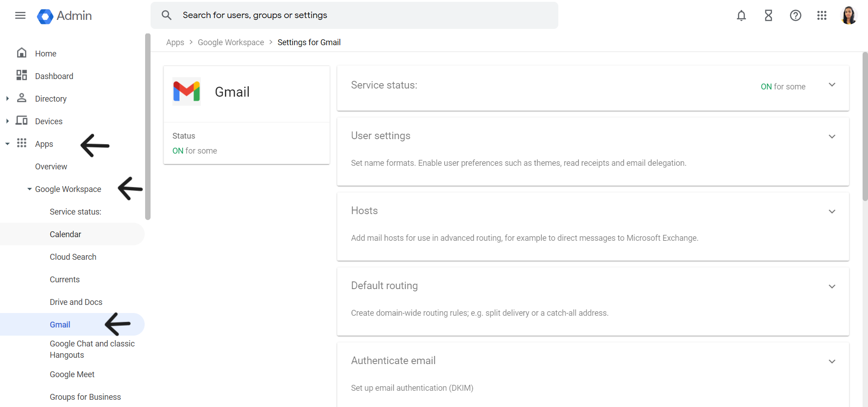Collapse the Google Workspace tree arrow
Image resolution: width=868 pixels, height=407 pixels.
coord(29,189)
